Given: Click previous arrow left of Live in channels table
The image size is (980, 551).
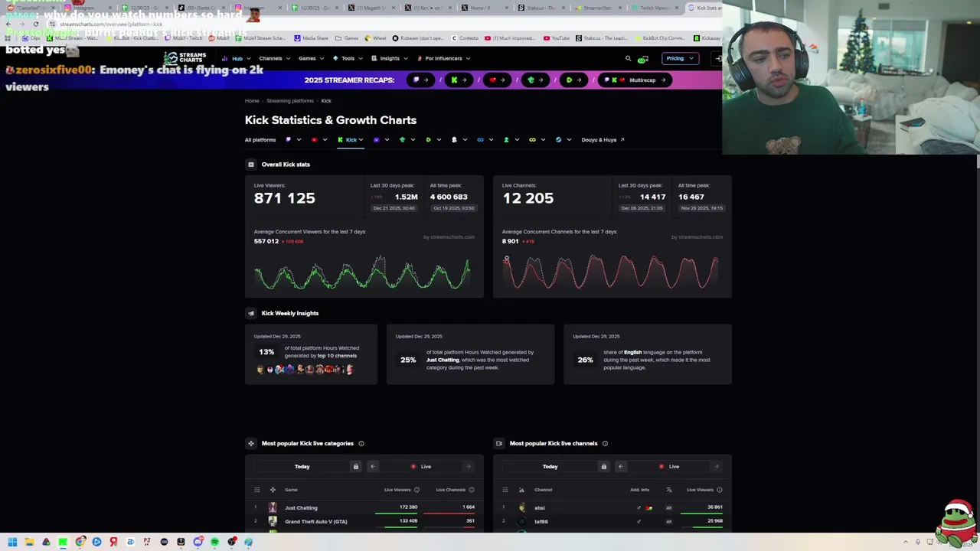Looking at the screenshot, I should (621, 467).
